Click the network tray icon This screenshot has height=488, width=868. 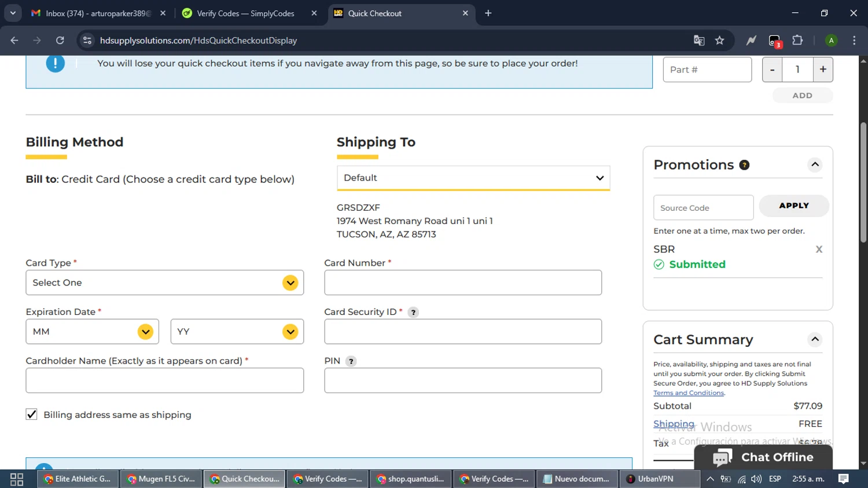(741, 479)
